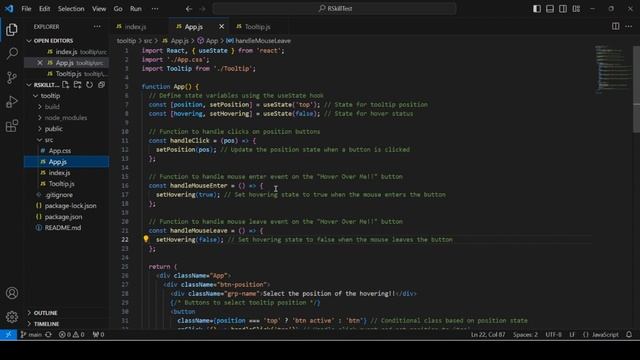Change end of line sequence LF
This screenshot has height=360, width=640.
572,335
